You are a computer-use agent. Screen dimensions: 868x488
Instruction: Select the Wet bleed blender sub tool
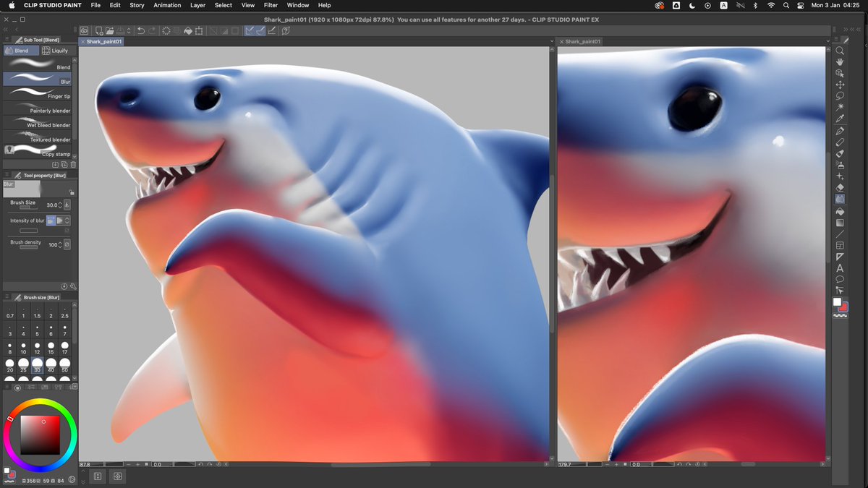pos(40,123)
